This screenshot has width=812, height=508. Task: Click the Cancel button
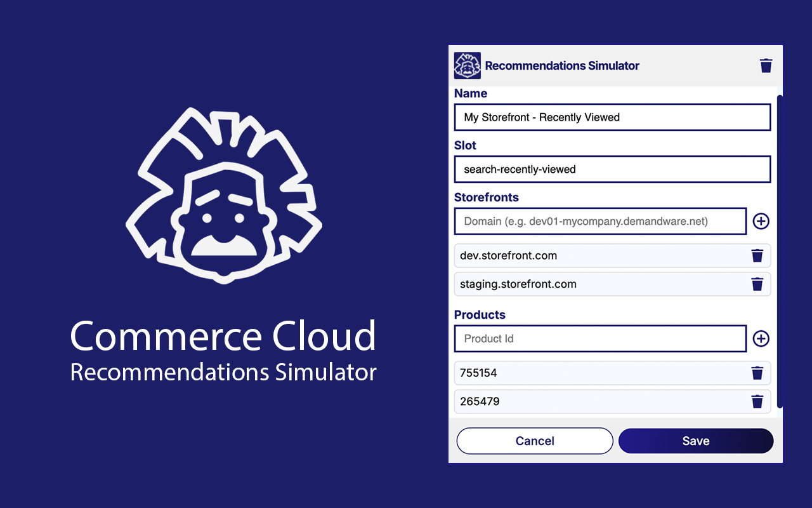click(535, 441)
